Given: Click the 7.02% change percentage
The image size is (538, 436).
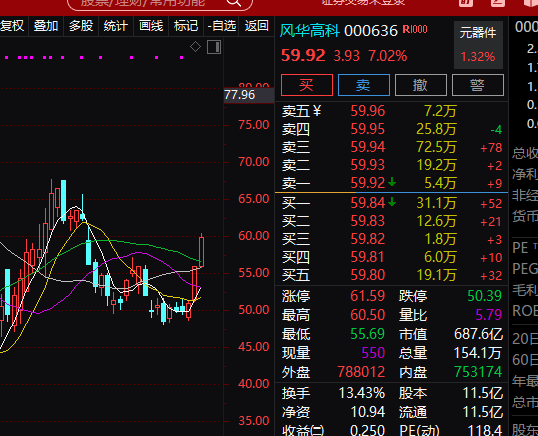Looking at the screenshot, I should click(x=388, y=56).
